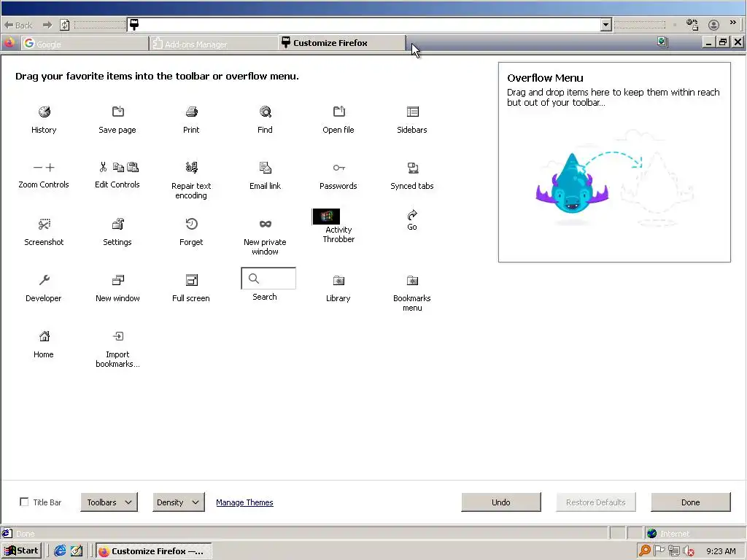Select the Customize Firefox tab

(x=342, y=43)
